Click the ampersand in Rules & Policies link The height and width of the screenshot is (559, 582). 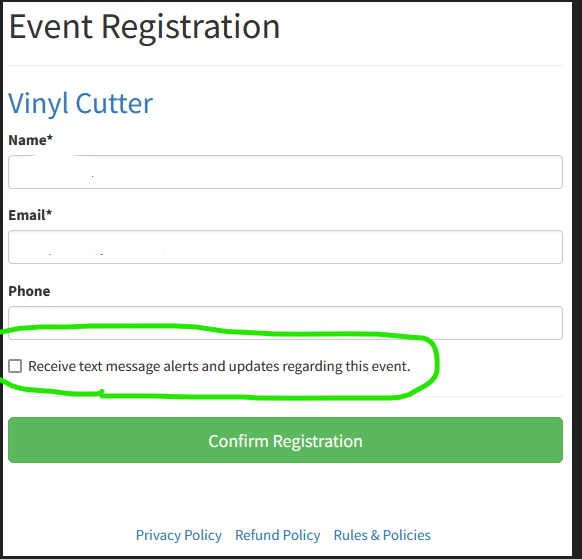pyautogui.click(x=375, y=535)
